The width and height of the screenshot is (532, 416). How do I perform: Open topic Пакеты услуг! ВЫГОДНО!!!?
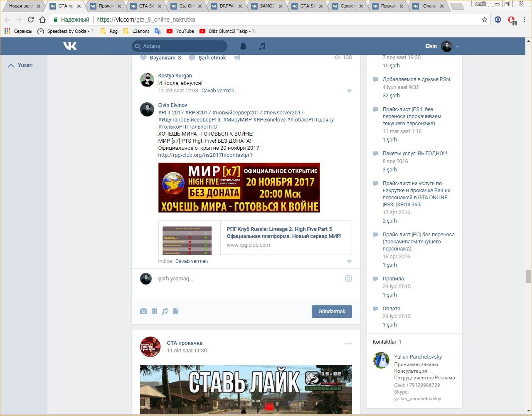coord(415,154)
